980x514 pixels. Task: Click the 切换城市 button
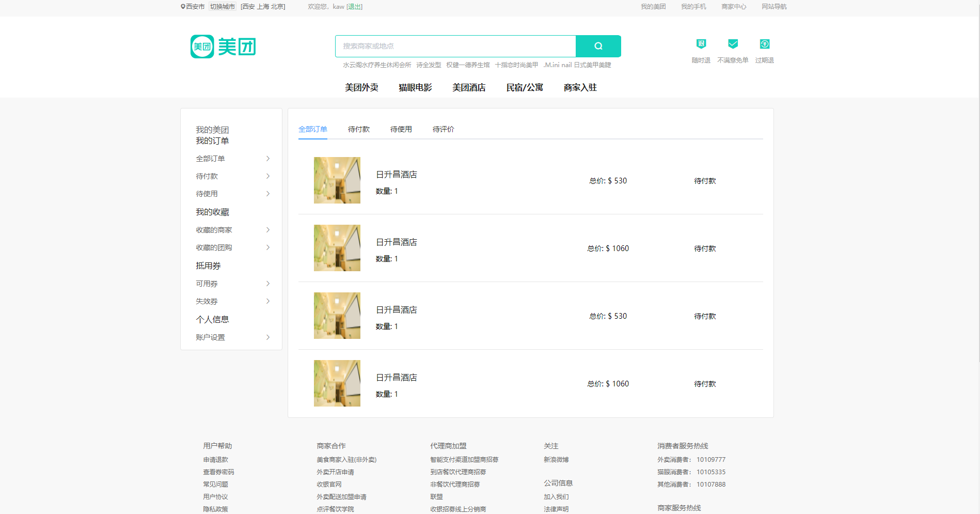click(x=223, y=7)
